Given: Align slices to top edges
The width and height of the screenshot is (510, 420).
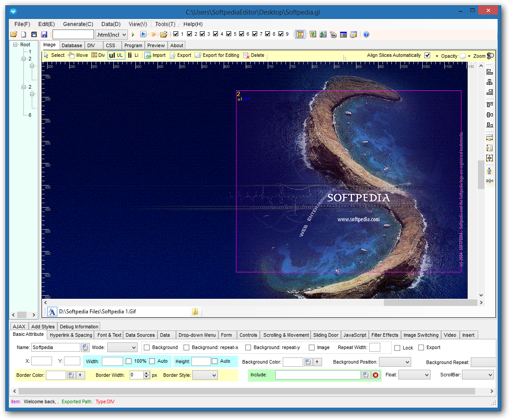Looking at the screenshot, I should pyautogui.click(x=490, y=104).
